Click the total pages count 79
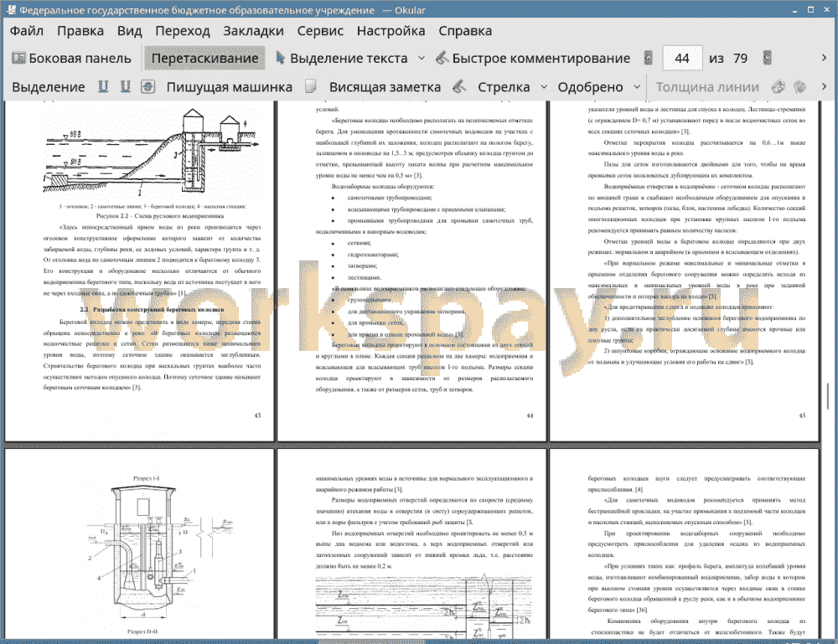Image resolution: width=838 pixels, height=644 pixels. [740, 59]
